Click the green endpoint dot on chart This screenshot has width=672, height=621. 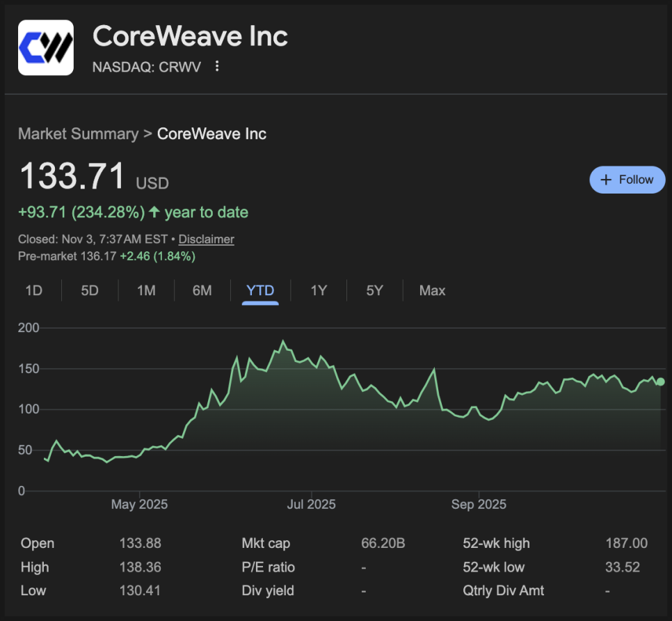coord(660,382)
